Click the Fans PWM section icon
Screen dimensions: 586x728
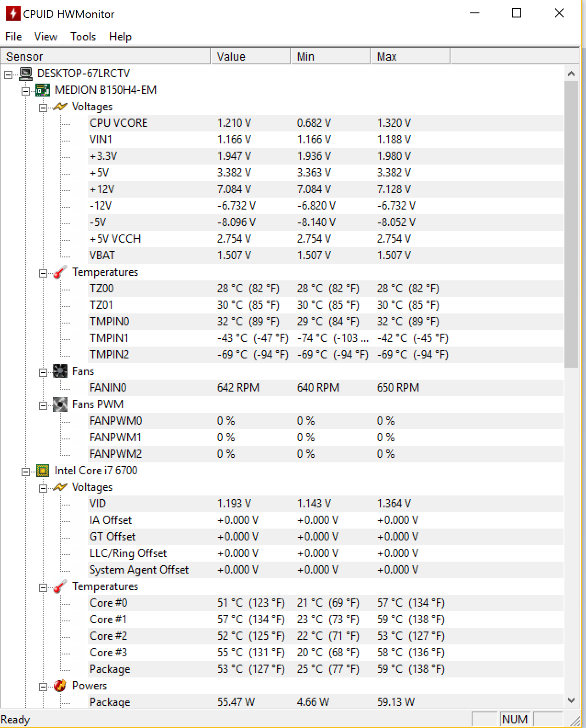pyautogui.click(x=60, y=404)
